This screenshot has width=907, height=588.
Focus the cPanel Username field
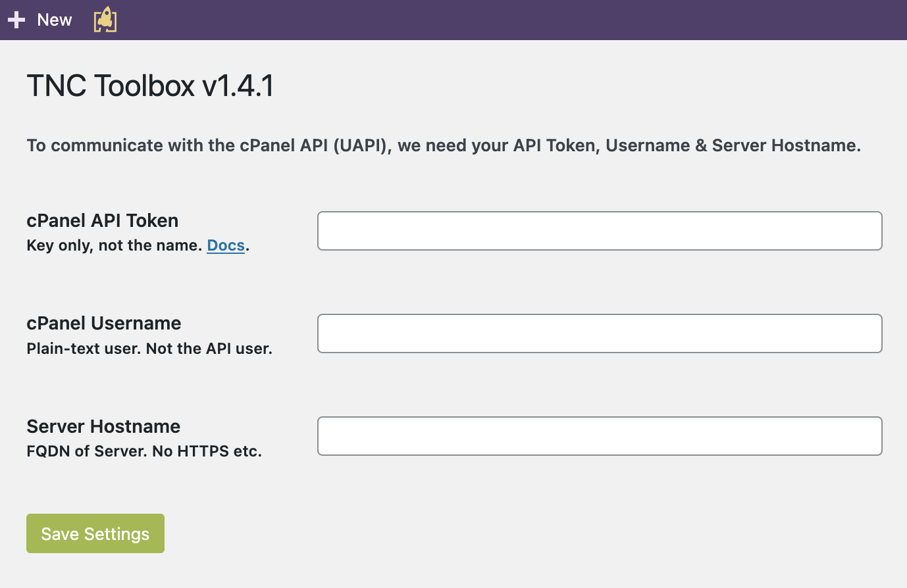600,333
